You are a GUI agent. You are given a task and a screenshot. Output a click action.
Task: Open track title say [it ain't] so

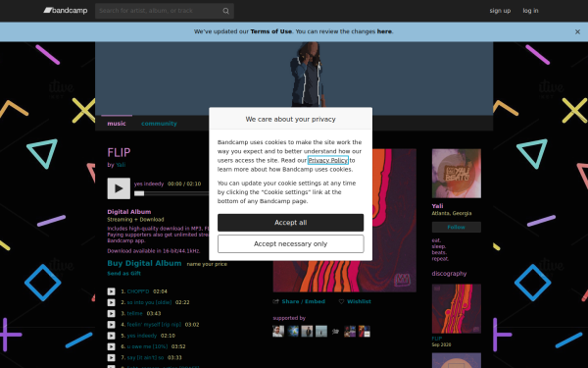click(x=145, y=358)
